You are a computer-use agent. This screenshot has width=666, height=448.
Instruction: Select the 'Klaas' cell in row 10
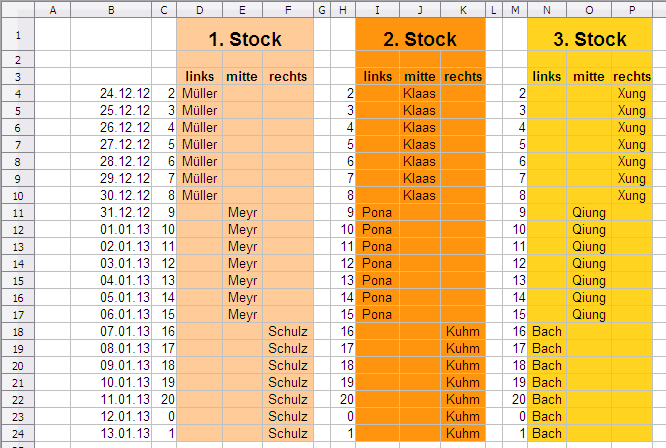[x=420, y=195]
